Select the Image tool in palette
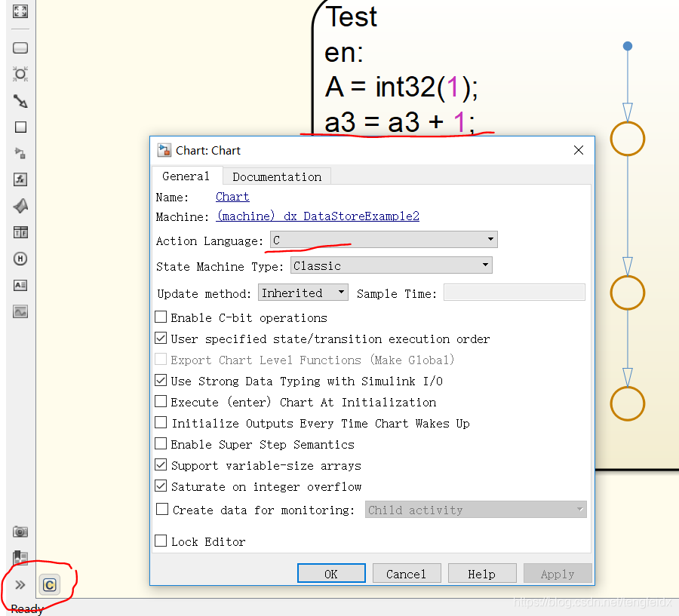The width and height of the screenshot is (679, 616). (20, 311)
